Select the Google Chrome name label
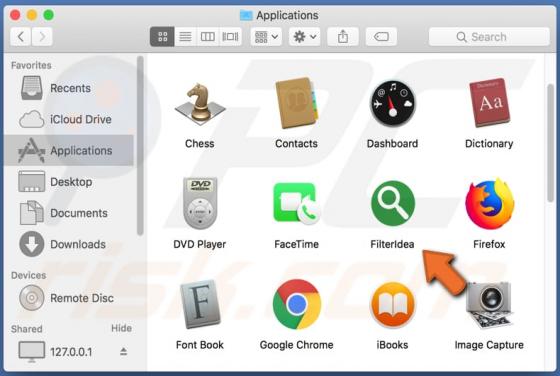560x376 pixels. point(296,345)
